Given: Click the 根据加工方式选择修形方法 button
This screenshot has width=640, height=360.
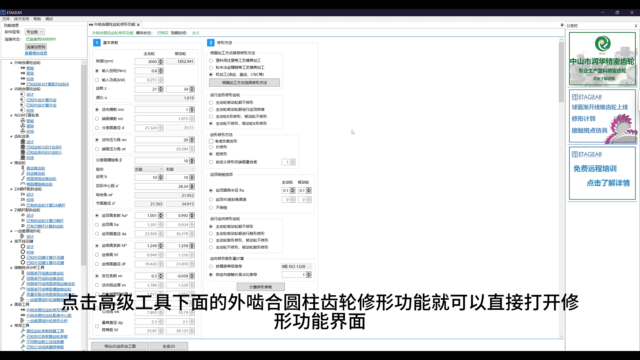Looking at the screenshot, I should 244,82.
